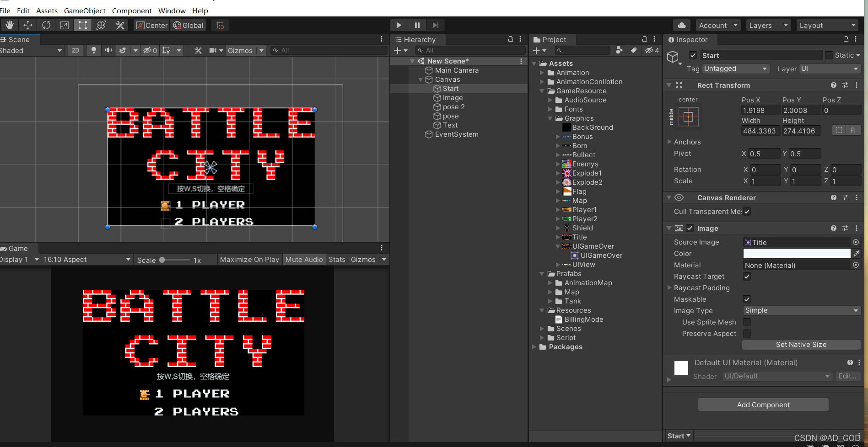The image size is (868, 447).
Task: Adjust the Game view Scale slider
Action: (x=174, y=260)
